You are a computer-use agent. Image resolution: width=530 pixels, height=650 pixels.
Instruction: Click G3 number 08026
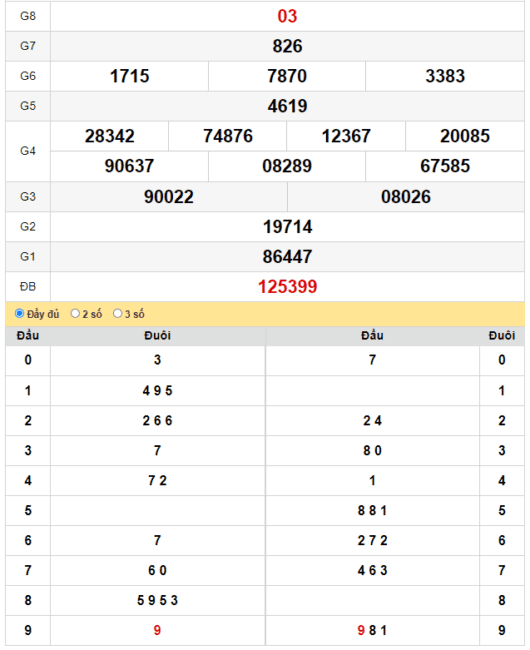point(406,197)
